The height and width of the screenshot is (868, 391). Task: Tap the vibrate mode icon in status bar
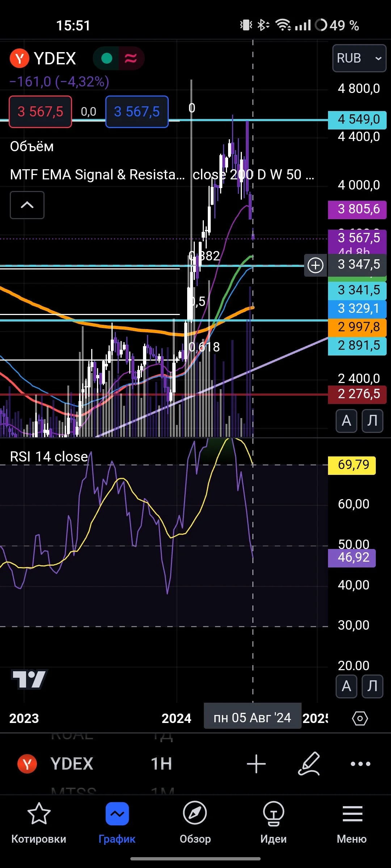click(246, 25)
